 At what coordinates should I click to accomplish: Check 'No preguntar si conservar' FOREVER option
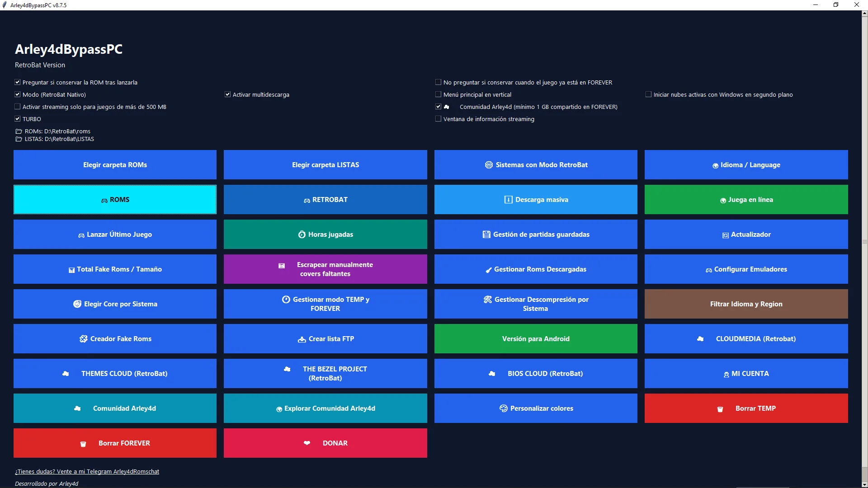(438, 82)
